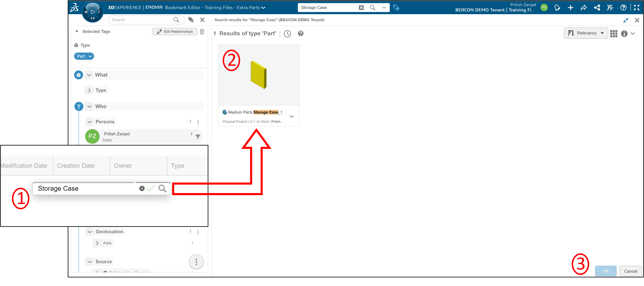Collapse the What section

click(89, 75)
